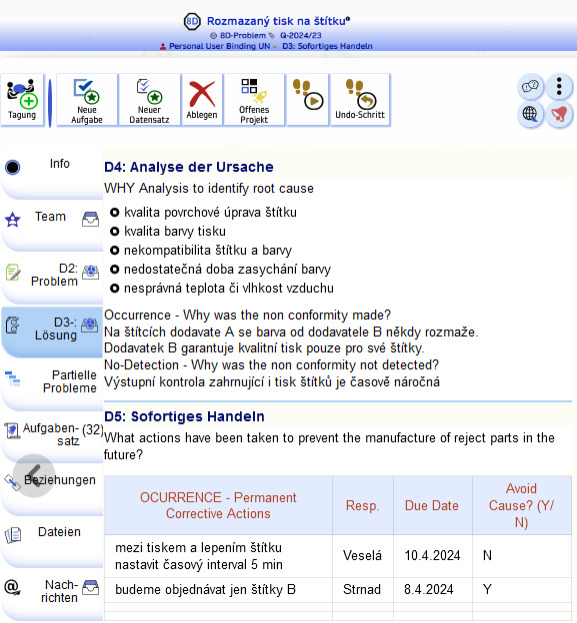Click the Ablegen red X button

(202, 100)
